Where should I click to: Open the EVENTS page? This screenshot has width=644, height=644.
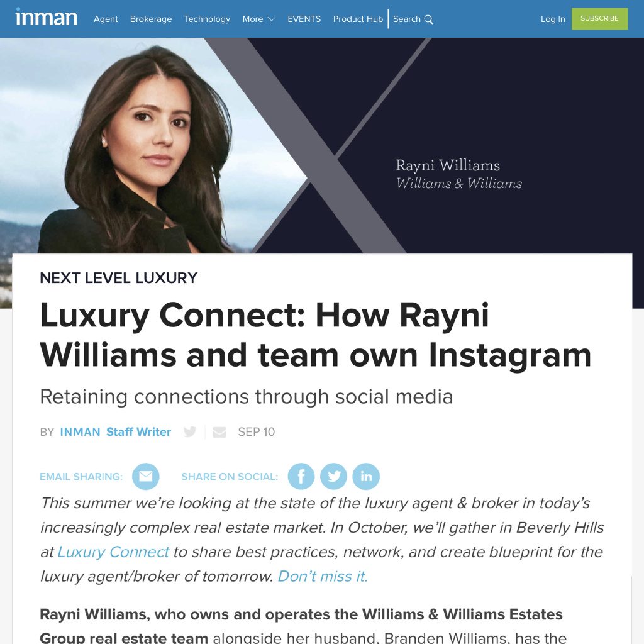(x=304, y=19)
